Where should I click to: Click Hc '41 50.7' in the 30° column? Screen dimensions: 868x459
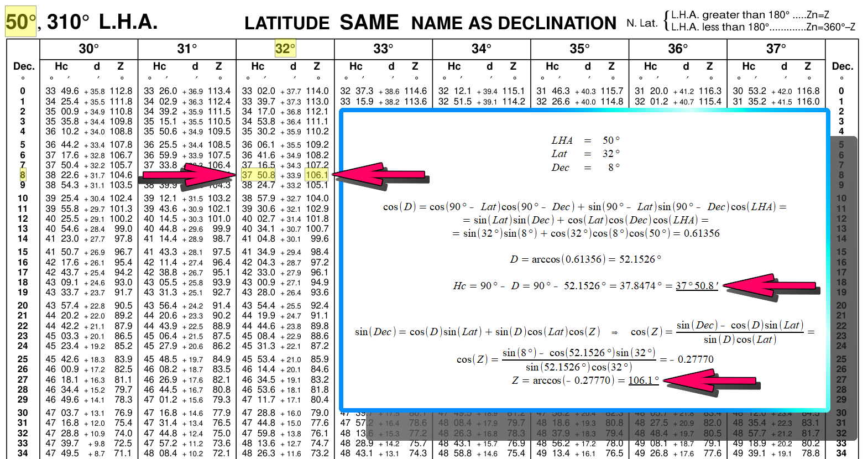click(62, 252)
